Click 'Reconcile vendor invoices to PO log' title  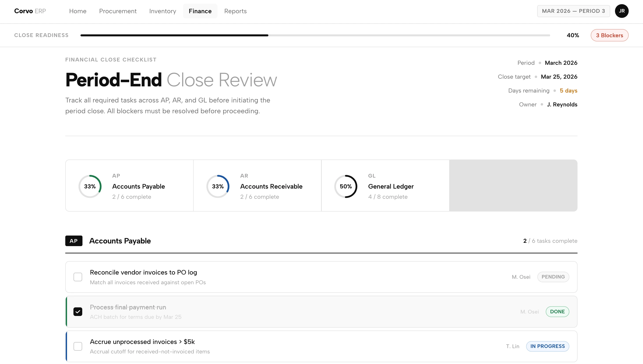[143, 272]
